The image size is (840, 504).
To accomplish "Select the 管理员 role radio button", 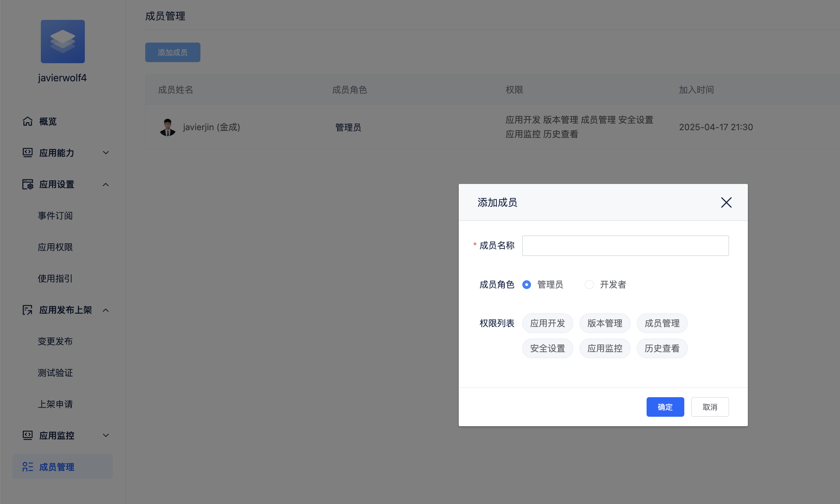I will coord(526,285).
